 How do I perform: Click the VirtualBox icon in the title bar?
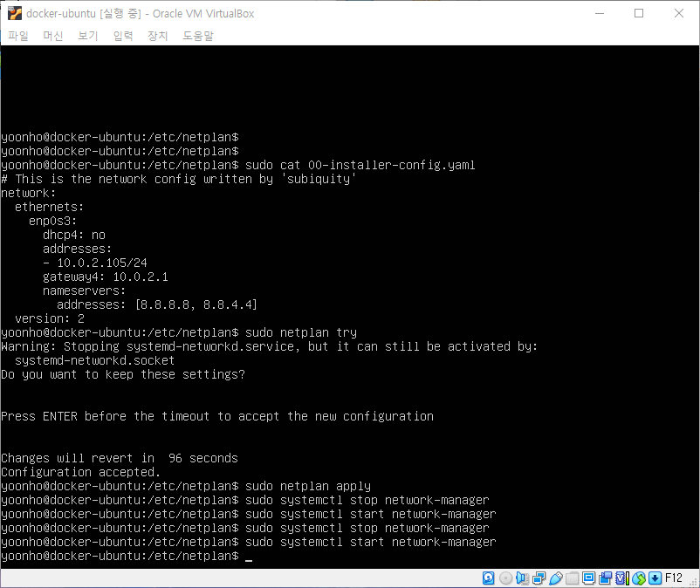(x=15, y=13)
